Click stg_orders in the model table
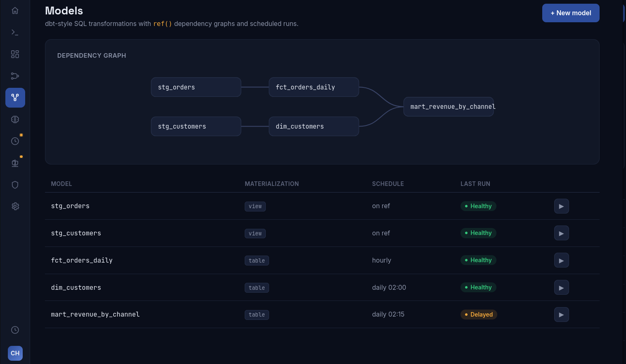626x364 pixels. [x=70, y=206]
